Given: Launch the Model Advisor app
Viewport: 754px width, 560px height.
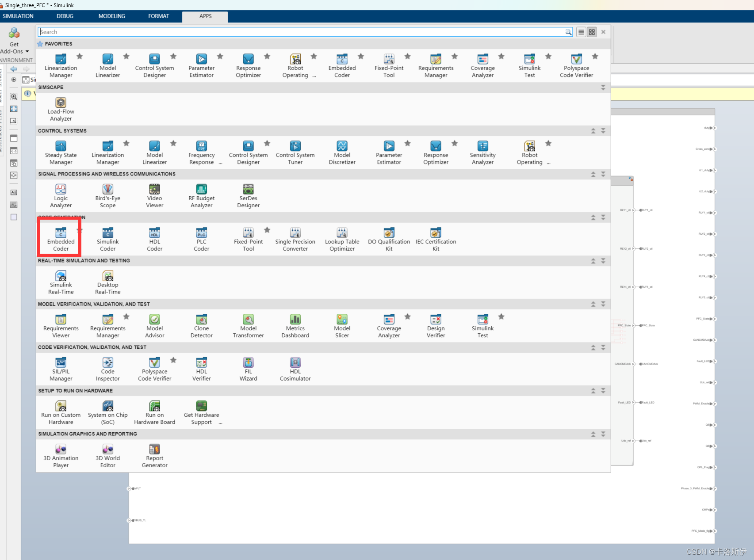Looking at the screenshot, I should tap(154, 326).
